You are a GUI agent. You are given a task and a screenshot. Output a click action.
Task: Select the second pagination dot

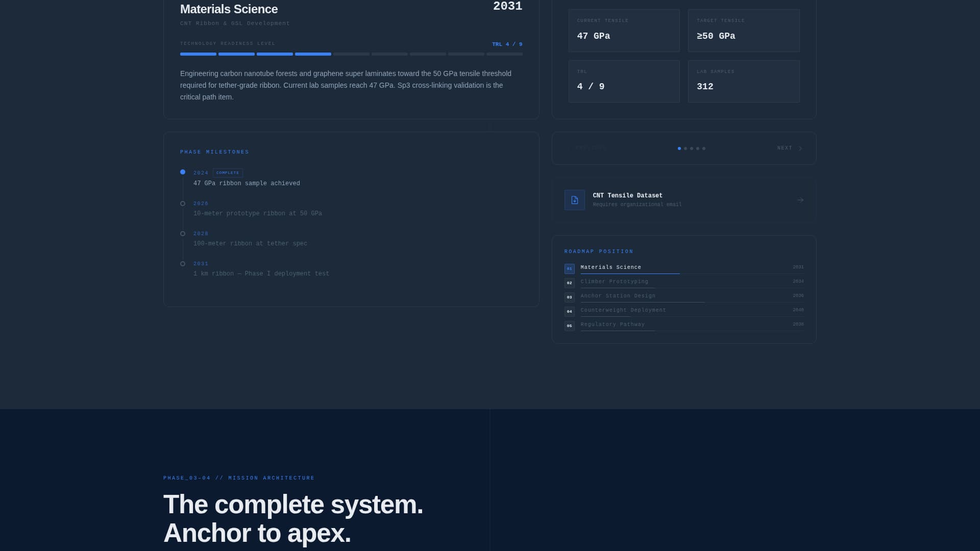point(685,148)
